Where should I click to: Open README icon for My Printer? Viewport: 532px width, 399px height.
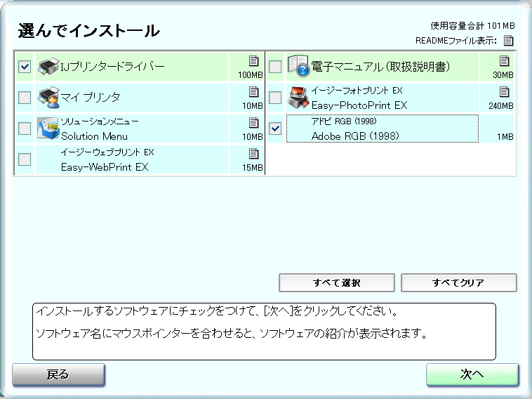(253, 92)
